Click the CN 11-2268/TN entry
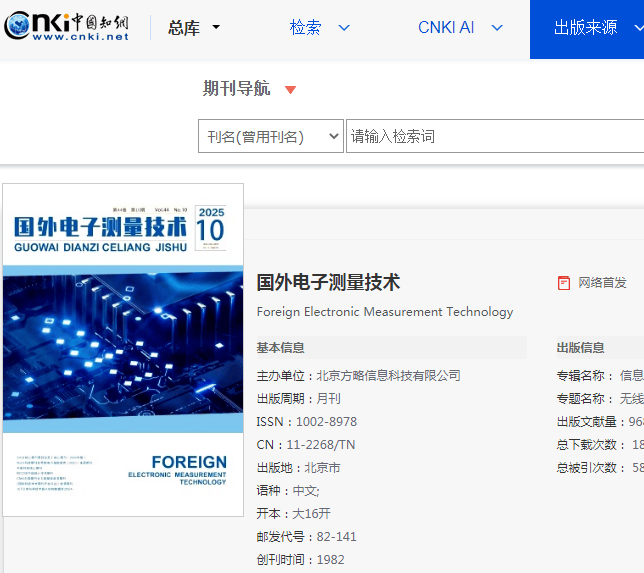The image size is (644, 573). coord(305,445)
